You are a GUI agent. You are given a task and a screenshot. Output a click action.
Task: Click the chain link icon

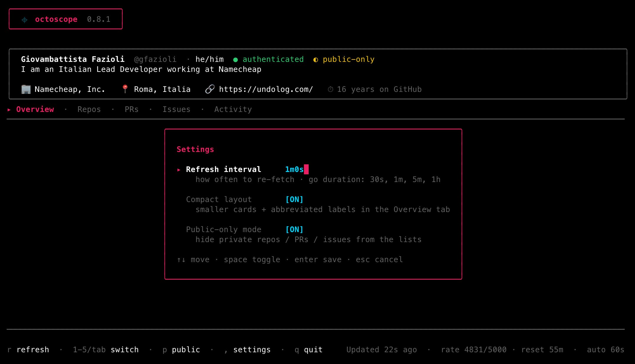(210, 89)
